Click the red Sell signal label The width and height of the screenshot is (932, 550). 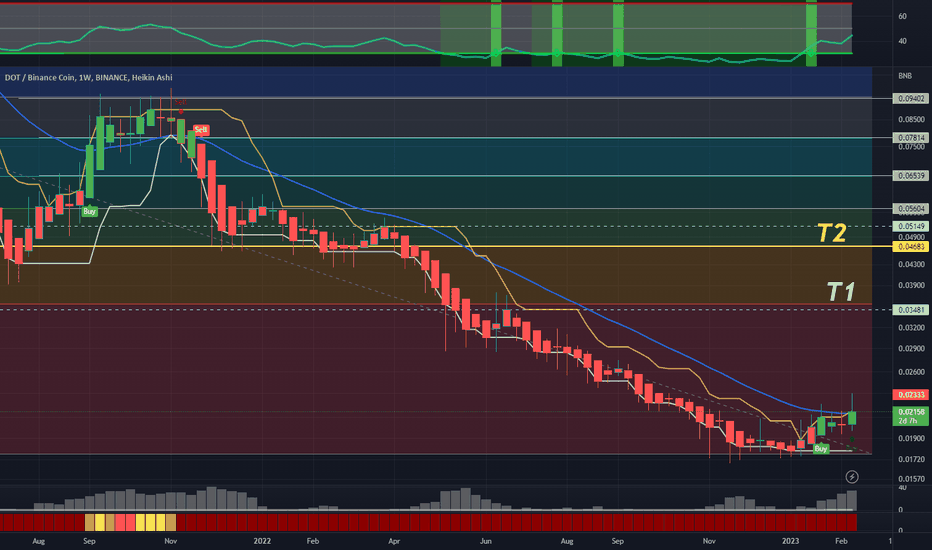(201, 130)
